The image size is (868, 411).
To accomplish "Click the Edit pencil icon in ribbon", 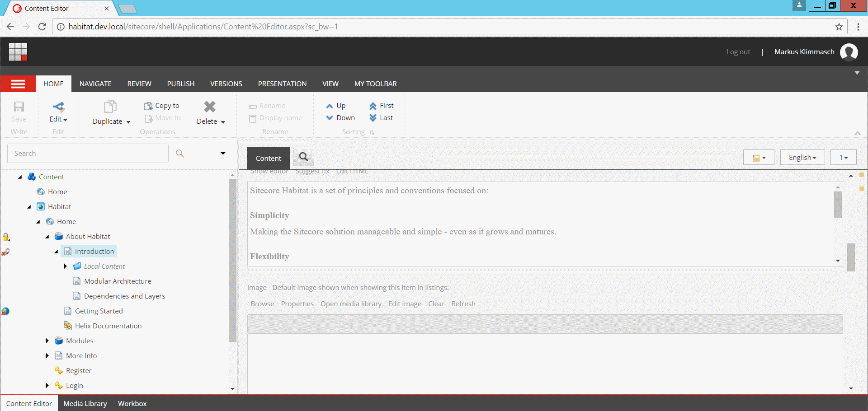I will coord(59,107).
